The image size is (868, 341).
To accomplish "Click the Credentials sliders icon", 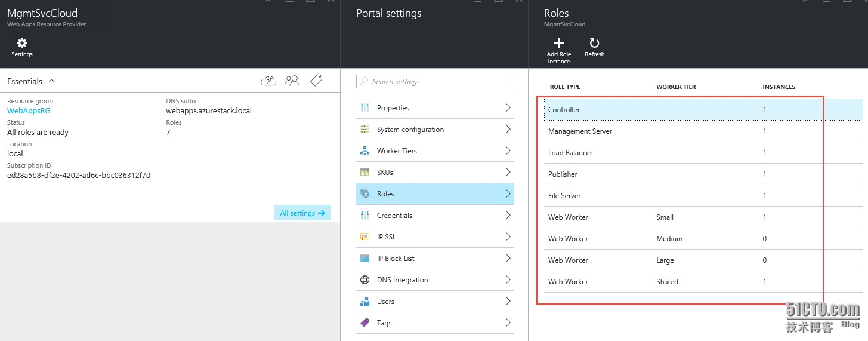I will [x=365, y=216].
